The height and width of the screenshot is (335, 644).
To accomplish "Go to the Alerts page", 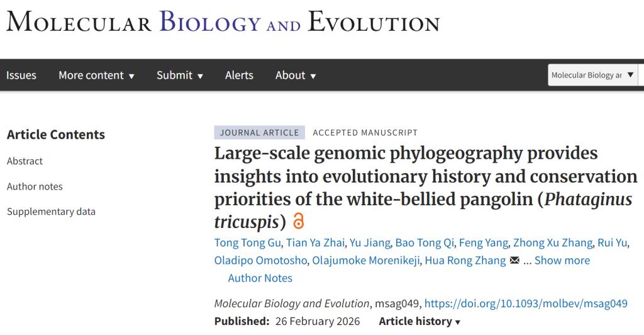I will pos(239,75).
